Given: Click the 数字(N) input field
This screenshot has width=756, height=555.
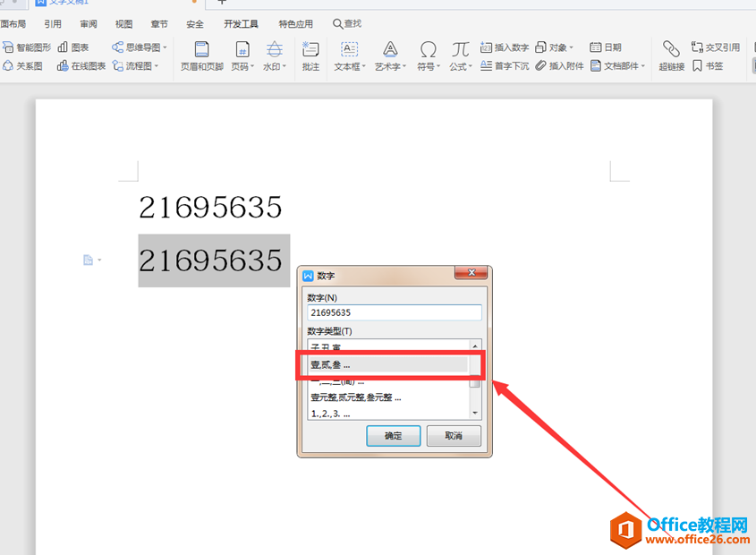Looking at the screenshot, I should point(395,312).
